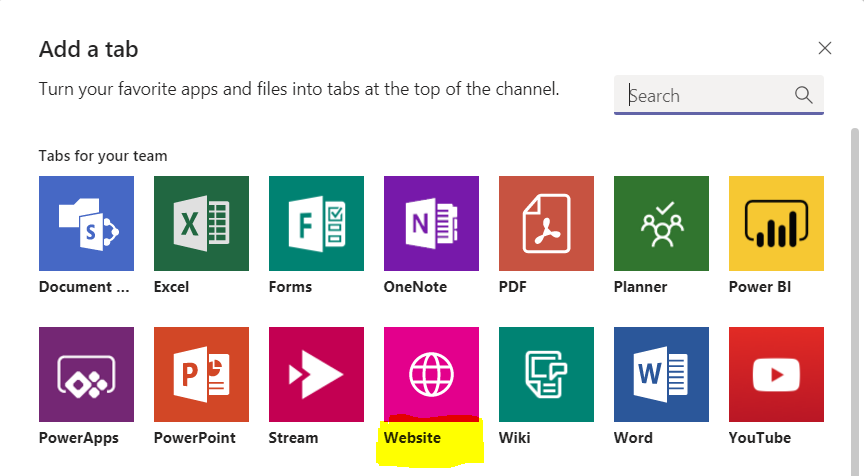This screenshot has width=864, height=476.
Task: Click the "Forms" label text
Action: pyautogui.click(x=290, y=287)
